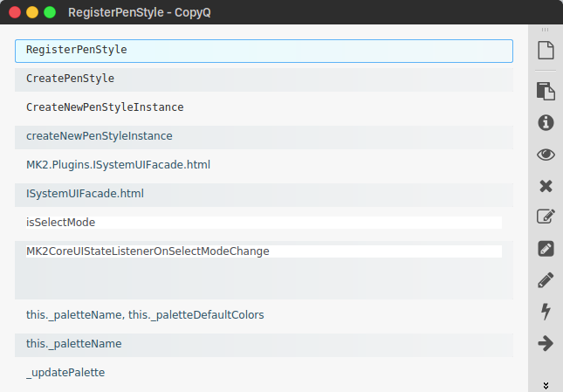The image size is (563, 392).
Task: Click the Edit Notes filled pen icon
Action: pos(546,249)
